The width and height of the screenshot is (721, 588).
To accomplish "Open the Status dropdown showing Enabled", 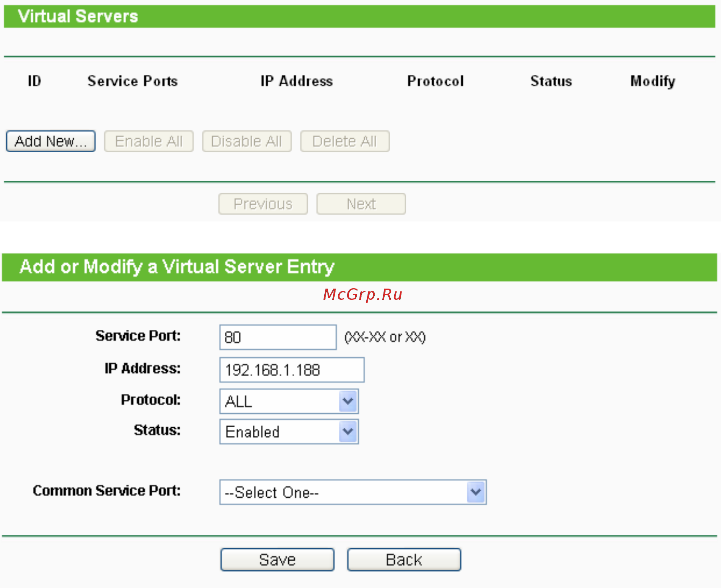I will click(x=289, y=432).
